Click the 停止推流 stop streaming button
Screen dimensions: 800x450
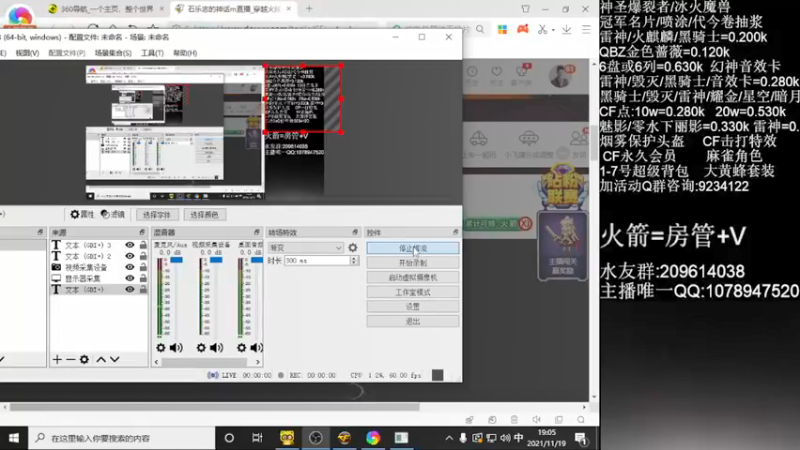413,248
